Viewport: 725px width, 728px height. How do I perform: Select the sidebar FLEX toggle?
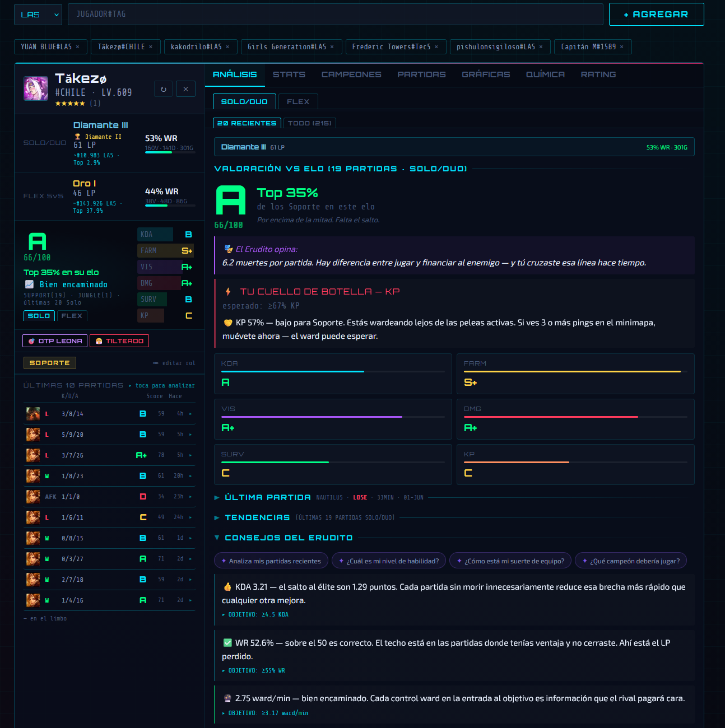(72, 316)
